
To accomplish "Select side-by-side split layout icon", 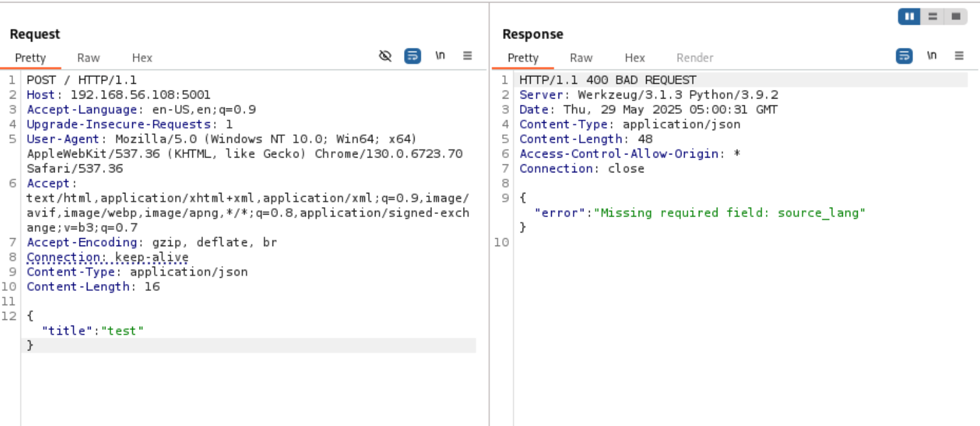I will [x=909, y=17].
